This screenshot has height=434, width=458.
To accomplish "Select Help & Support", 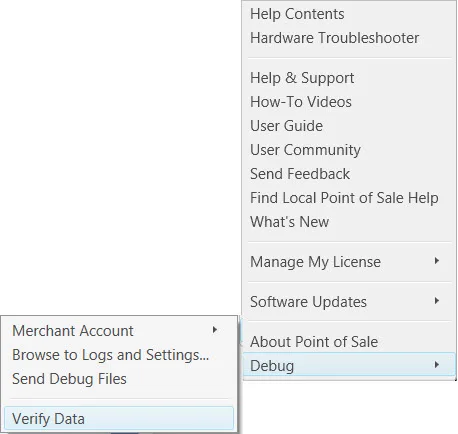I will 349,78.
